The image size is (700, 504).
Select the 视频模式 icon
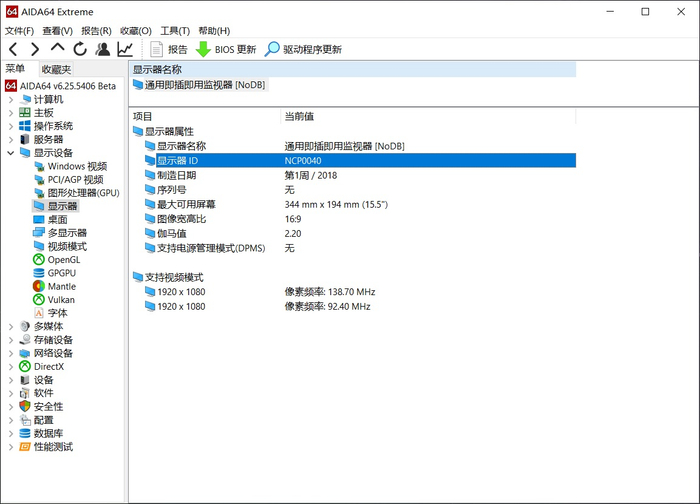39,246
